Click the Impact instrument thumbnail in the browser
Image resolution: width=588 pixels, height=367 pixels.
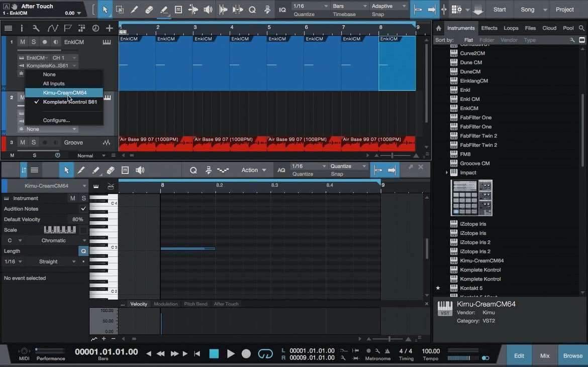tap(471, 198)
